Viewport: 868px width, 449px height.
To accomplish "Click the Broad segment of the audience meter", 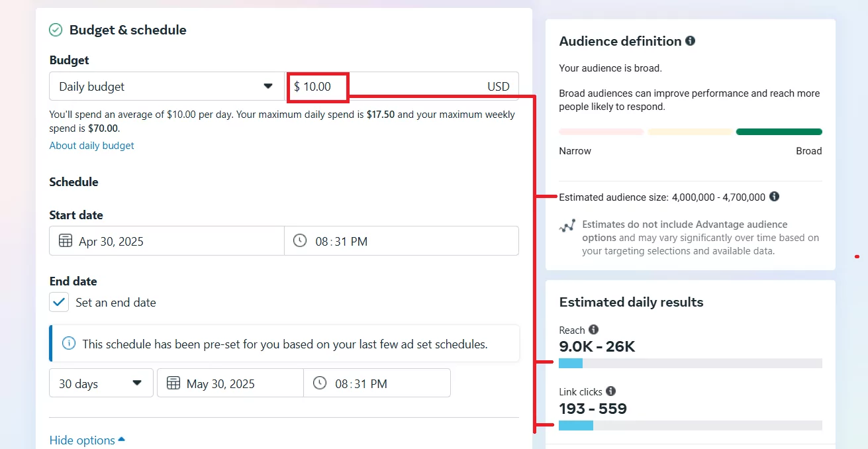I will pos(779,132).
